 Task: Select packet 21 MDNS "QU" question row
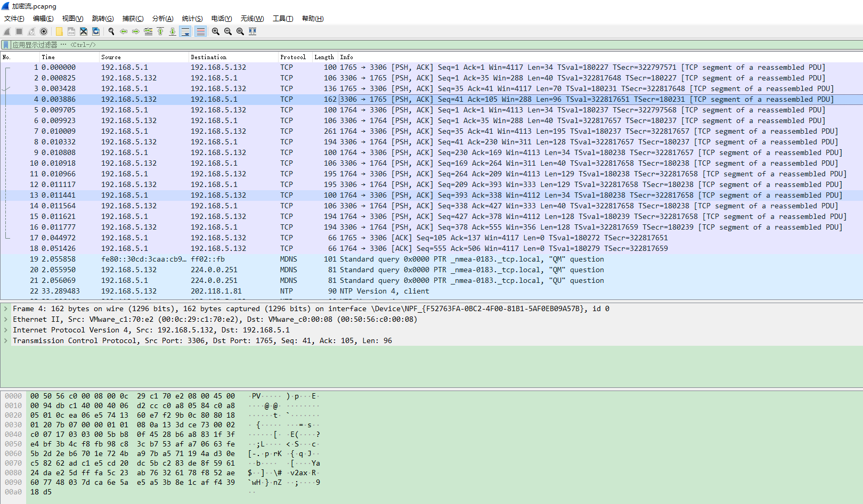pos(431,280)
